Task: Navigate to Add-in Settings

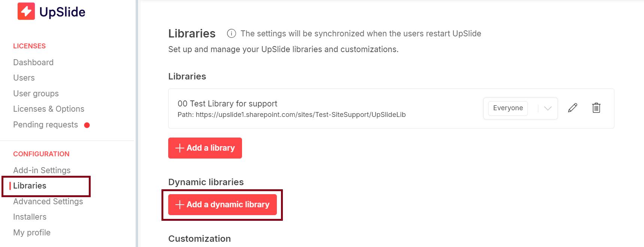Action: [x=42, y=170]
